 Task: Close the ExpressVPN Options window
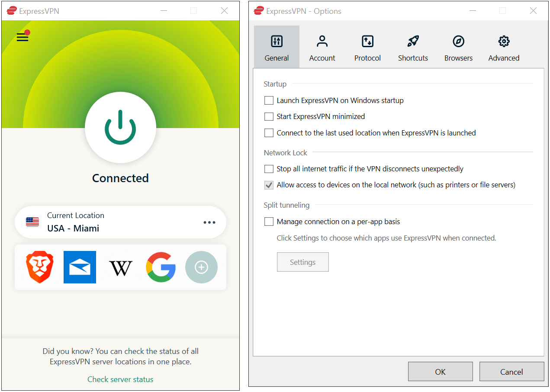[533, 11]
